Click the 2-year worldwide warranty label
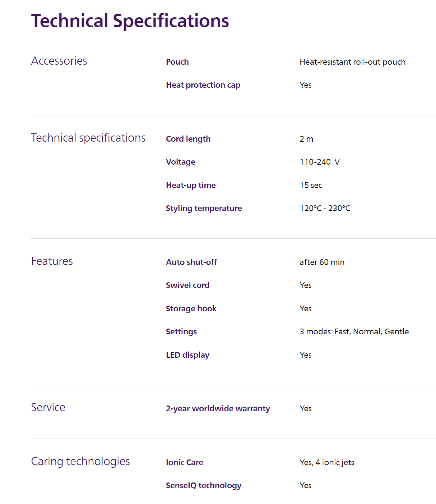436x504 pixels. pos(218,408)
